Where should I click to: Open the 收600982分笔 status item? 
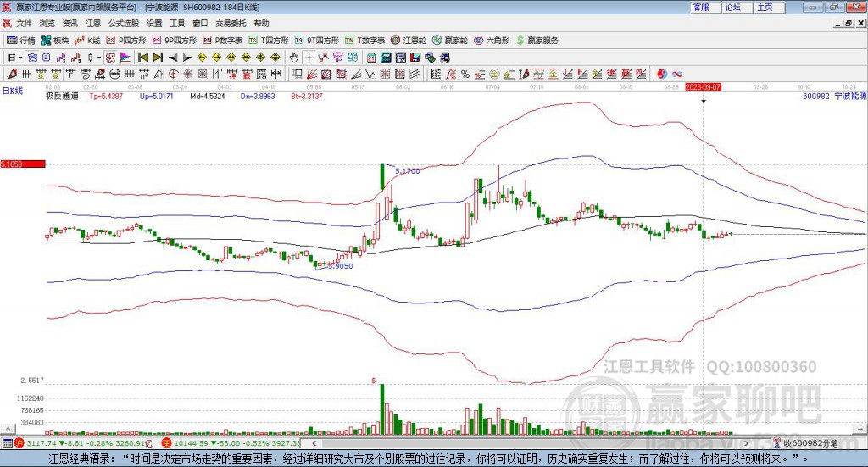pyautogui.click(x=805, y=443)
